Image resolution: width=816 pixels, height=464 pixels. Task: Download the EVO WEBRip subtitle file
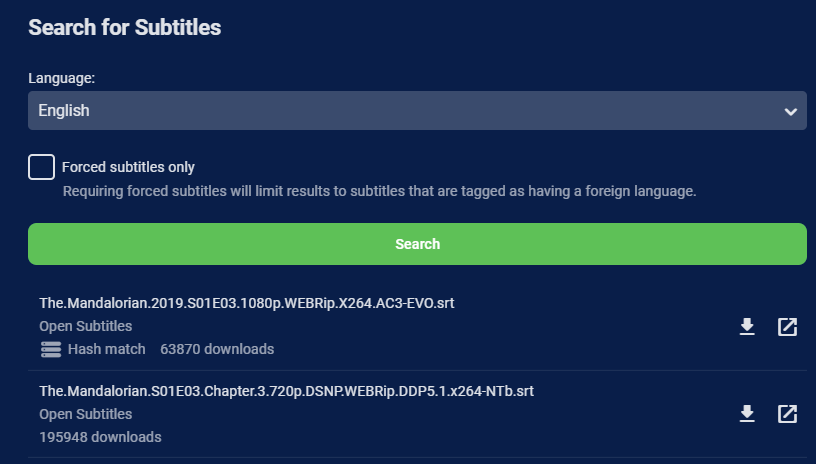click(x=746, y=327)
